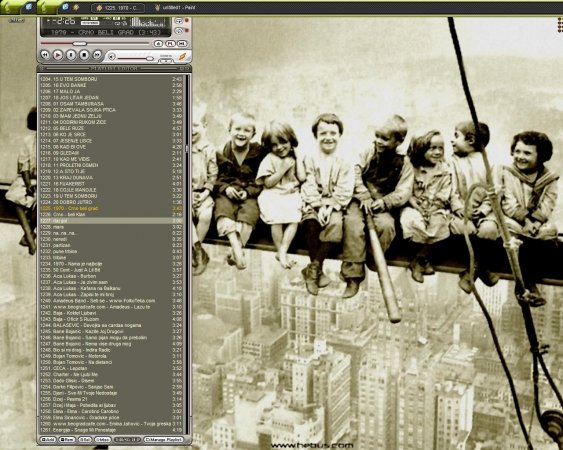The image size is (563, 450).
Task: Select playlist item '1244. BALASEVIC - Devojka sa cardas nogama'
Action: (x=111, y=325)
